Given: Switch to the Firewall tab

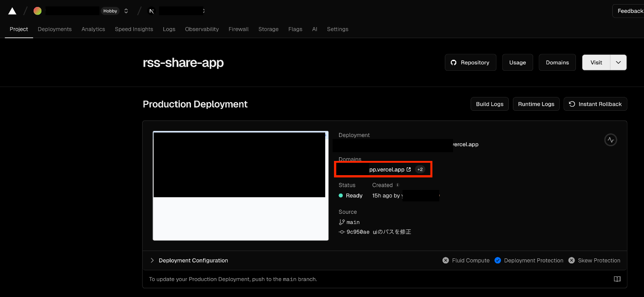Looking at the screenshot, I should coord(238,29).
